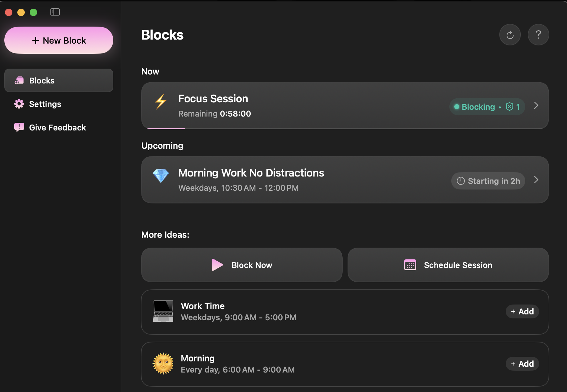This screenshot has width=567, height=392.
Task: Click the Give Feedback speech bubble icon
Action: pyautogui.click(x=19, y=127)
